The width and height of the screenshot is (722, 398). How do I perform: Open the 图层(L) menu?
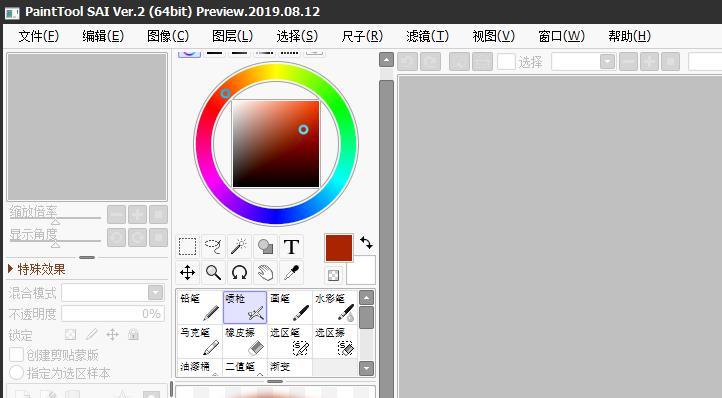233,36
